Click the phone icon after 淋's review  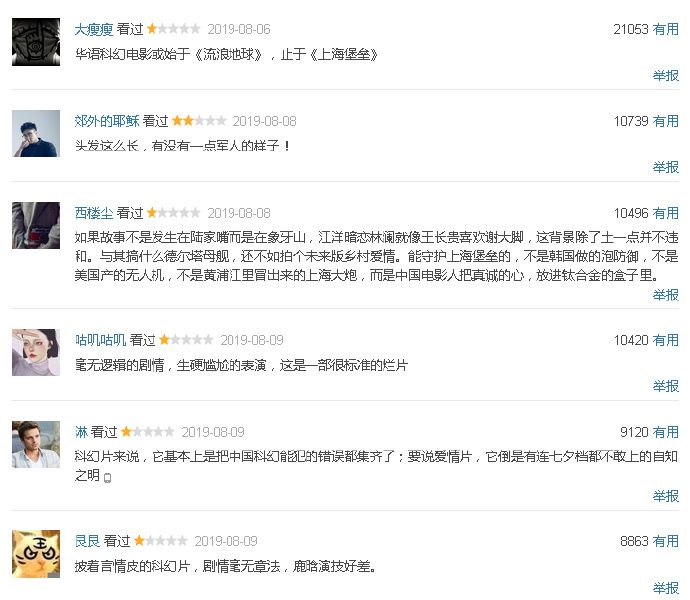(108, 477)
